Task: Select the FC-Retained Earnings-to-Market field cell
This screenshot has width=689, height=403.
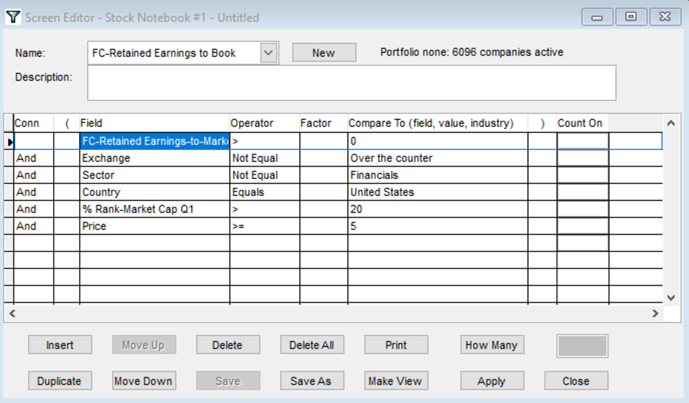Action: click(x=155, y=141)
